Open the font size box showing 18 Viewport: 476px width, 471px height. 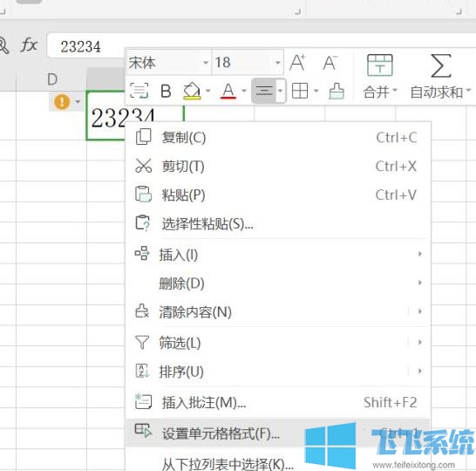coord(248,63)
